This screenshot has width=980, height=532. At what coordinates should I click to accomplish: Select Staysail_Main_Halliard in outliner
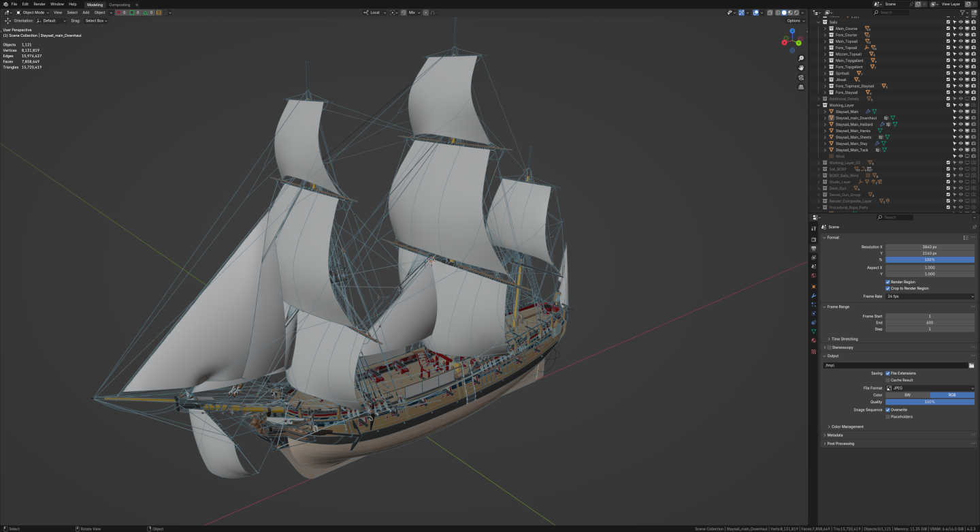coord(853,124)
